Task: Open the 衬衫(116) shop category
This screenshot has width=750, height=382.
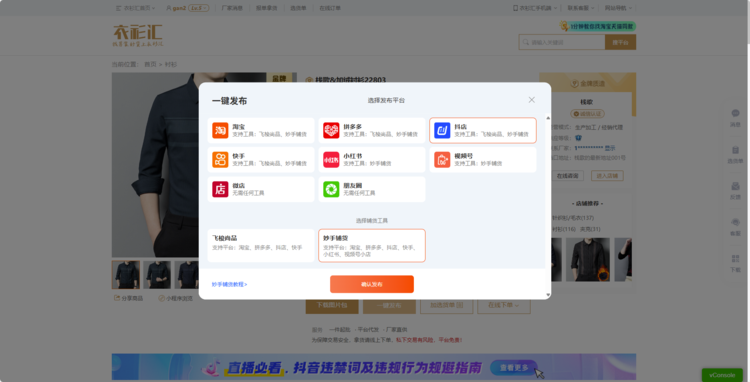Action: pos(564,229)
